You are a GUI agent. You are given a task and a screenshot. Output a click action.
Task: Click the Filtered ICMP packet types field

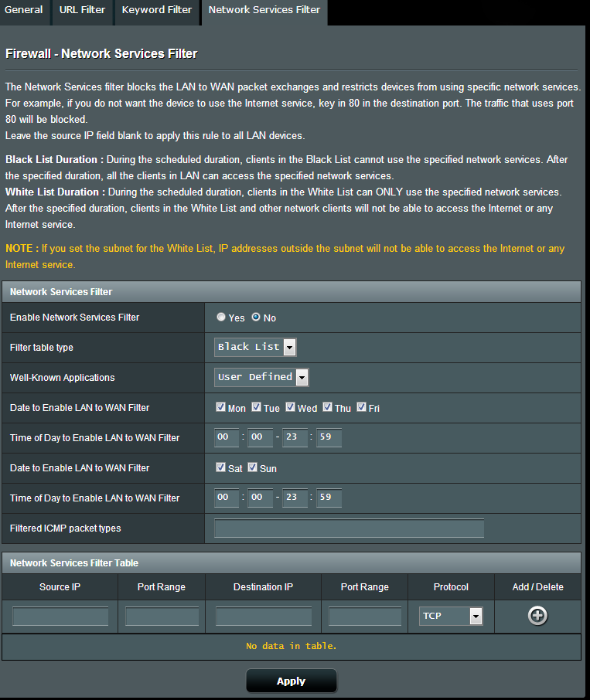tap(349, 528)
